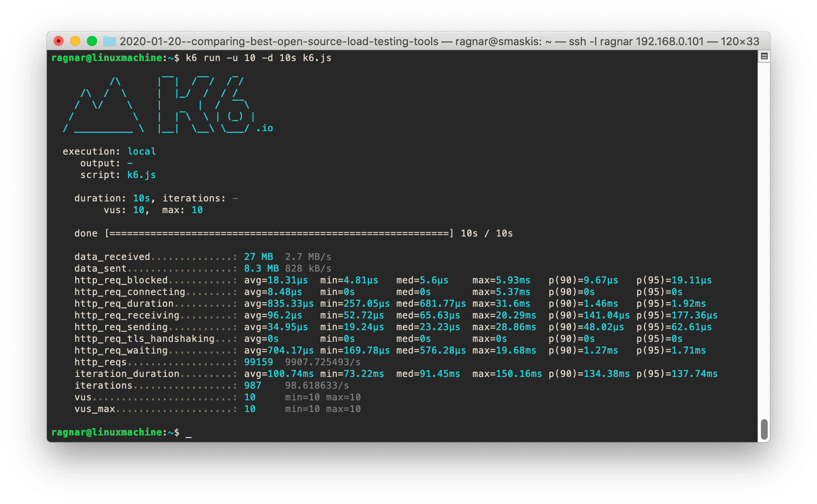Click the .io suffix beside the logo
This screenshot has height=504, width=817.
click(x=265, y=128)
